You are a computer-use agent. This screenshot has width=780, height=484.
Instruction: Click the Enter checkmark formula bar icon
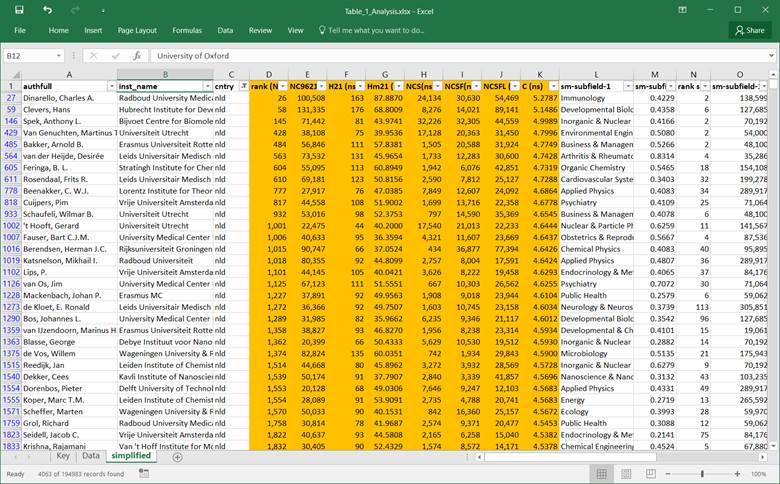coord(115,56)
